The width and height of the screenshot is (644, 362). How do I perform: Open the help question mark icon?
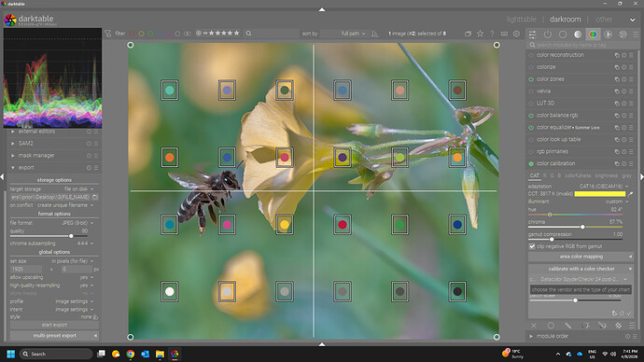[x=492, y=34]
